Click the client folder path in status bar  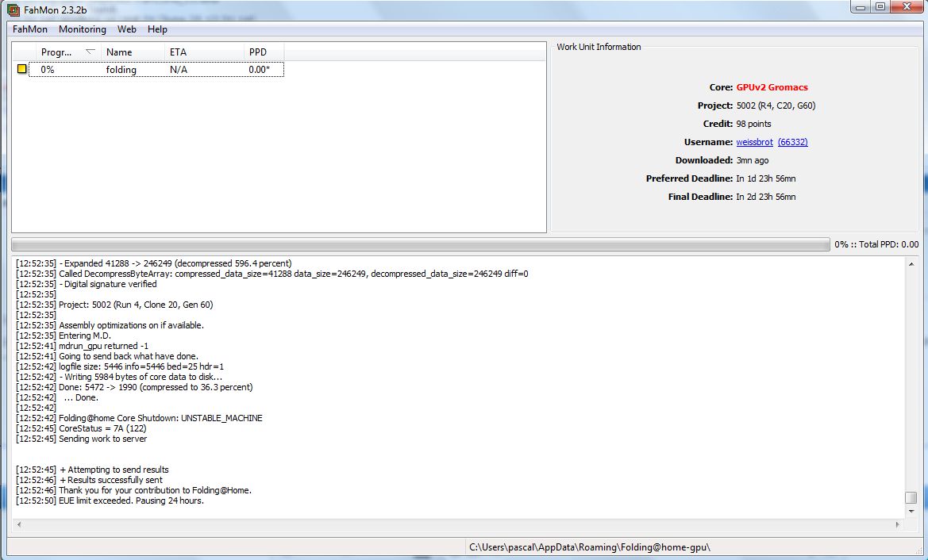click(x=590, y=547)
